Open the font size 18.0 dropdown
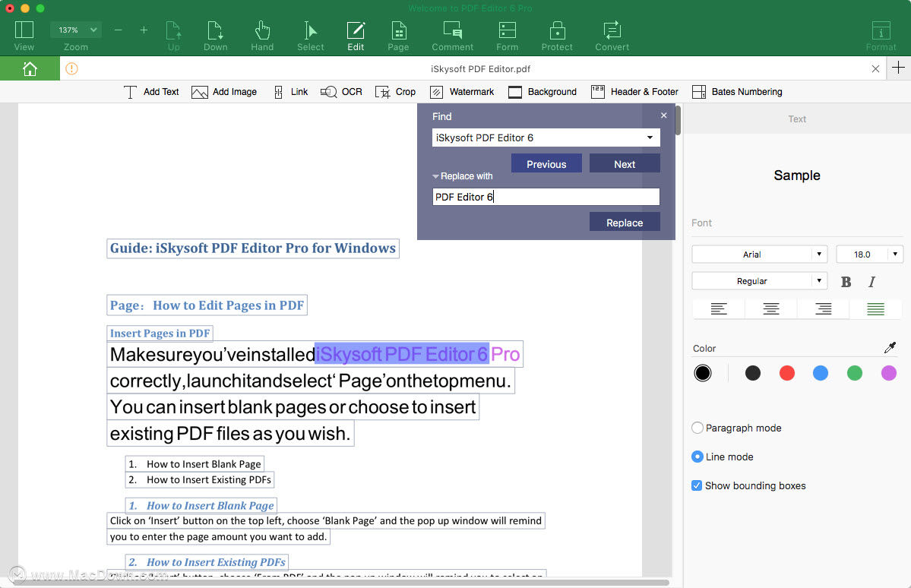This screenshot has height=588, width=911. click(869, 254)
